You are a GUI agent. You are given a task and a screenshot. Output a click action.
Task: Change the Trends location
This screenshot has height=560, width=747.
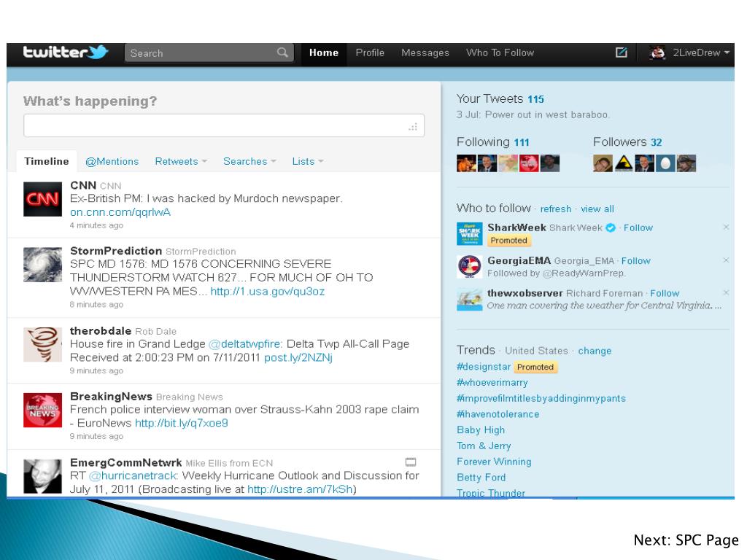(x=595, y=351)
